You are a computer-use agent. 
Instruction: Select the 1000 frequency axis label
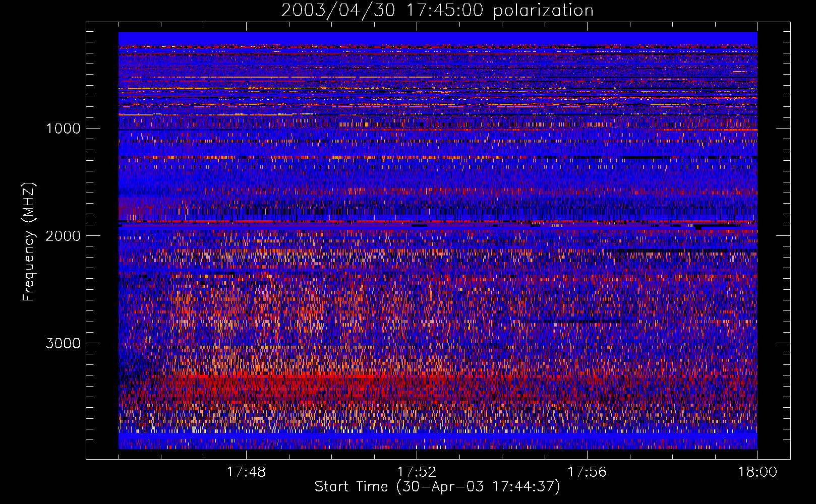pyautogui.click(x=63, y=129)
